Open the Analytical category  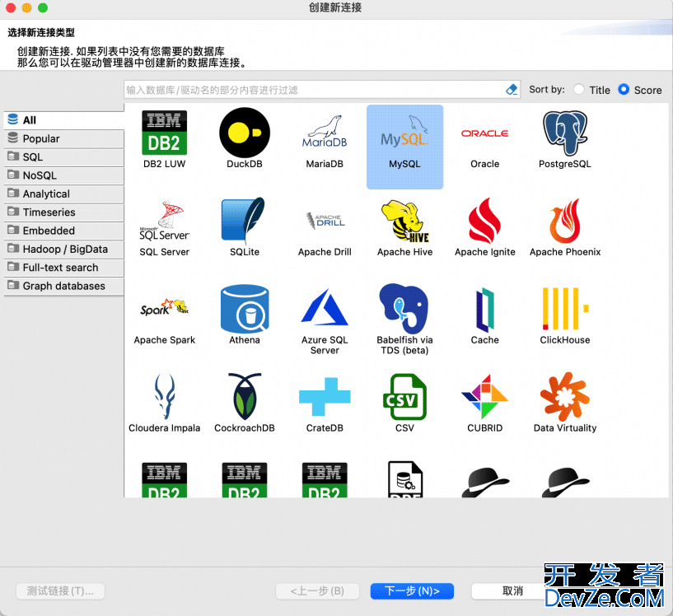[64, 194]
